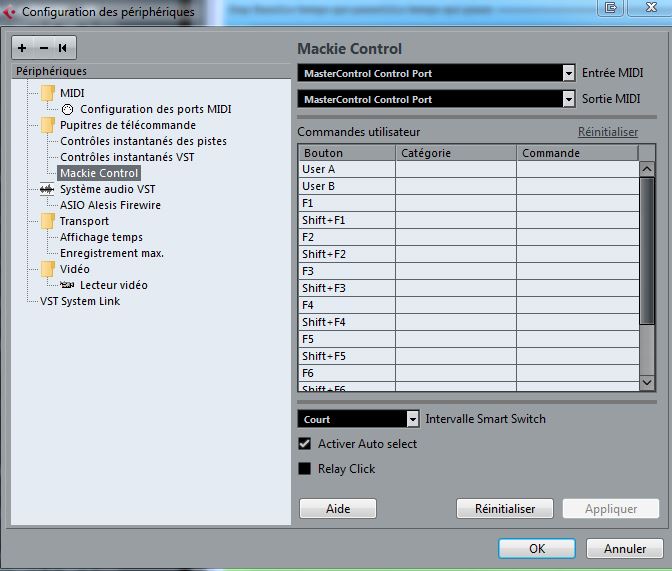Click the MIDI folder icon
This screenshot has height=571, width=672.
tap(48, 93)
